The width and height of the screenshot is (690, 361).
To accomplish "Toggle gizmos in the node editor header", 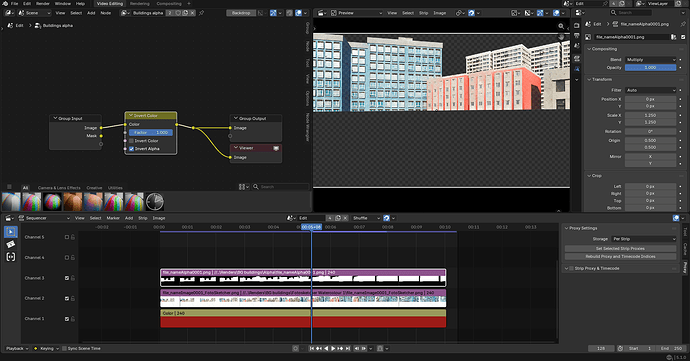I will click(x=273, y=13).
